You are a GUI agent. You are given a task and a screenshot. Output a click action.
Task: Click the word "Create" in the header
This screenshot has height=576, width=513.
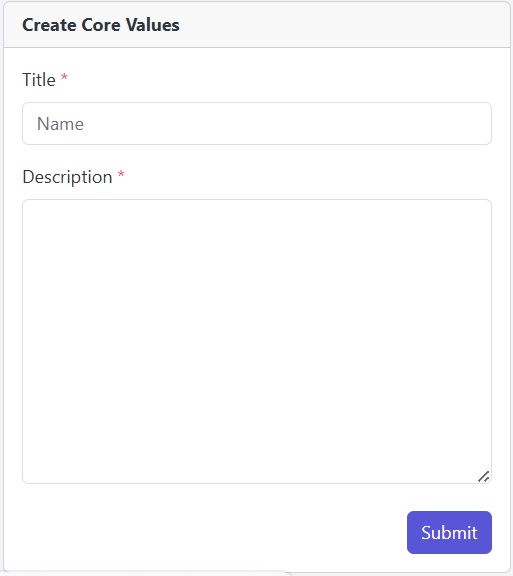tap(49, 25)
